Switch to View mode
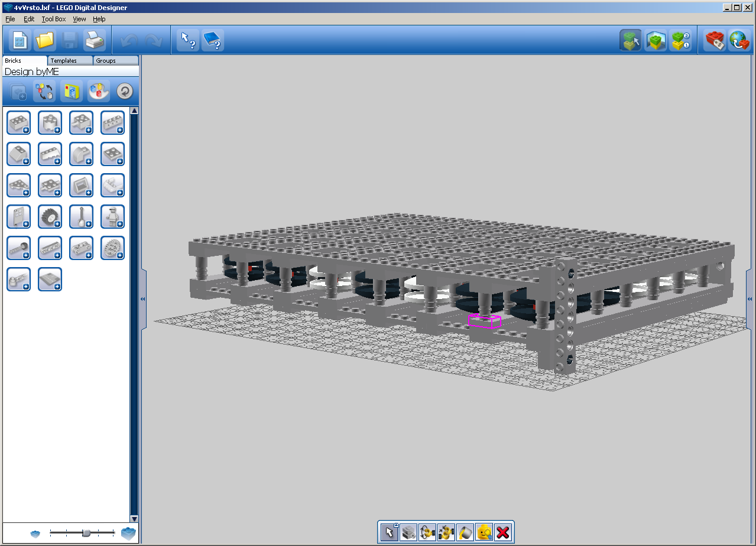This screenshot has height=546, width=756. click(x=656, y=40)
